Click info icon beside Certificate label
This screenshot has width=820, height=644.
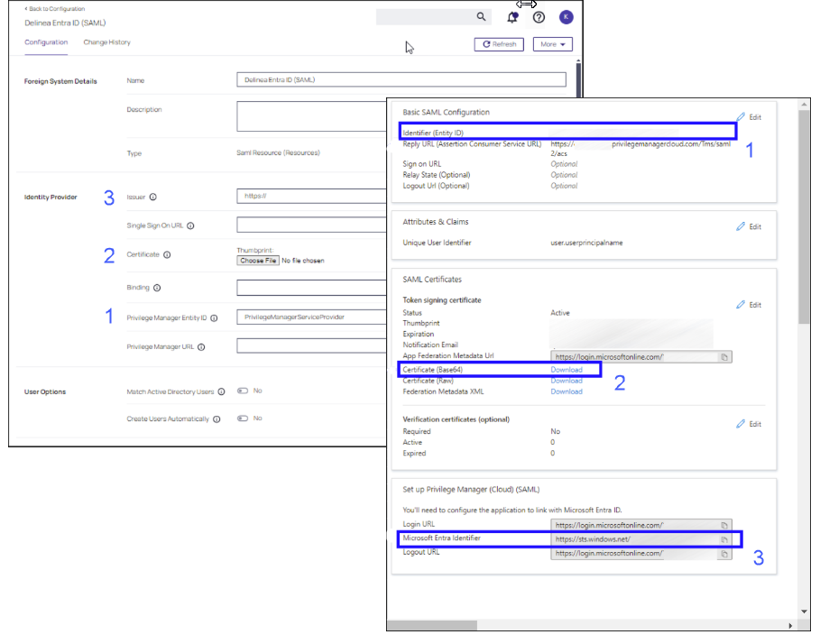(x=168, y=255)
